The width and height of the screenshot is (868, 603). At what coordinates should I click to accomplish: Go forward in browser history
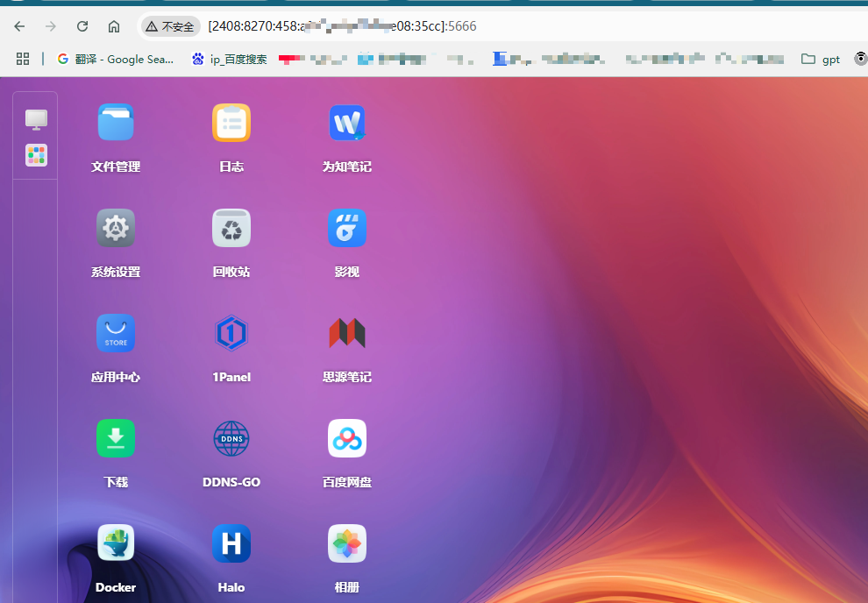tap(51, 26)
